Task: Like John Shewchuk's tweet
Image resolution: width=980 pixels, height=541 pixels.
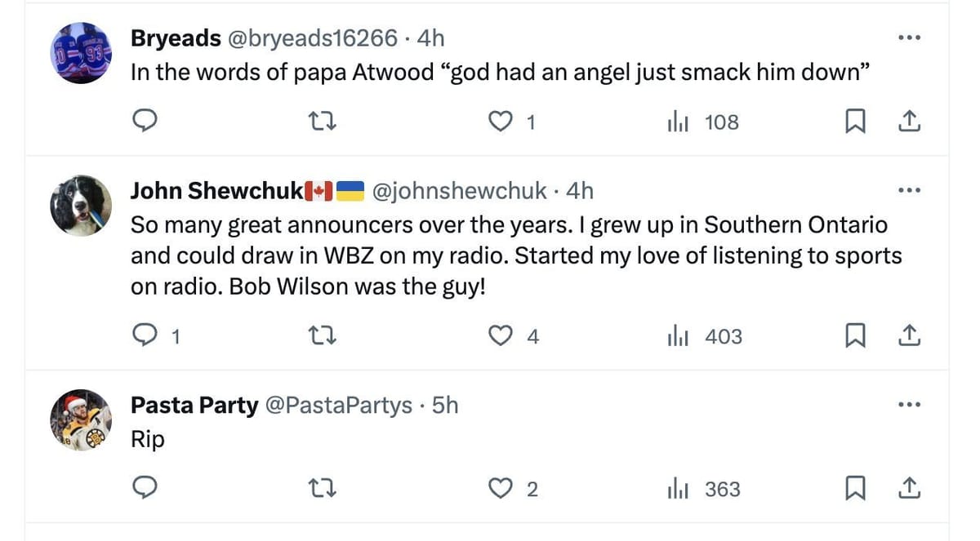Action: [499, 336]
